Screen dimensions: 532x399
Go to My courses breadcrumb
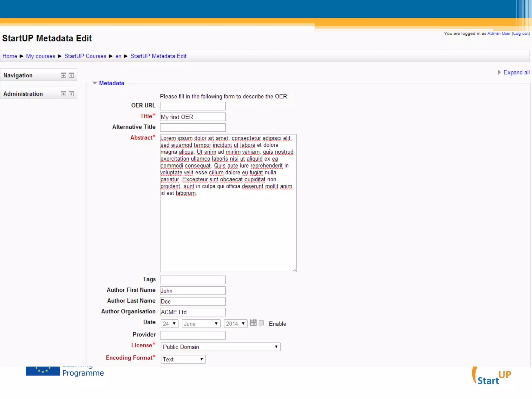point(41,56)
